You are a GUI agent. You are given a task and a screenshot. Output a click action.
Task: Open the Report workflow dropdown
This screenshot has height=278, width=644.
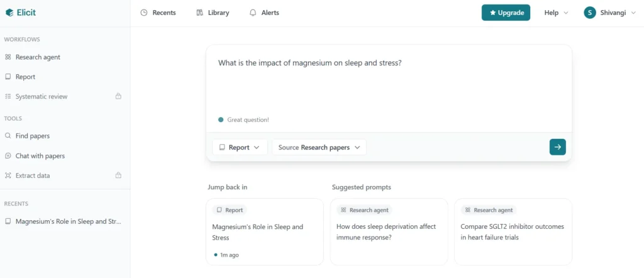pyautogui.click(x=240, y=147)
